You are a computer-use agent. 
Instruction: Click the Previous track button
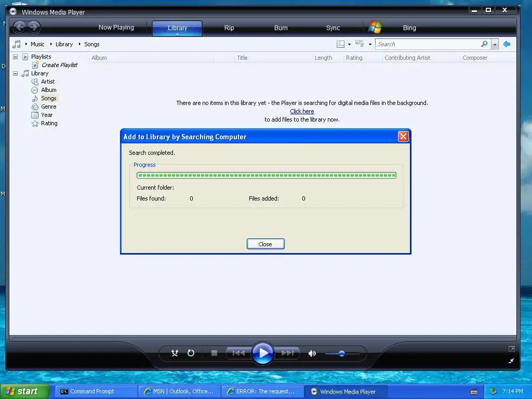point(238,353)
